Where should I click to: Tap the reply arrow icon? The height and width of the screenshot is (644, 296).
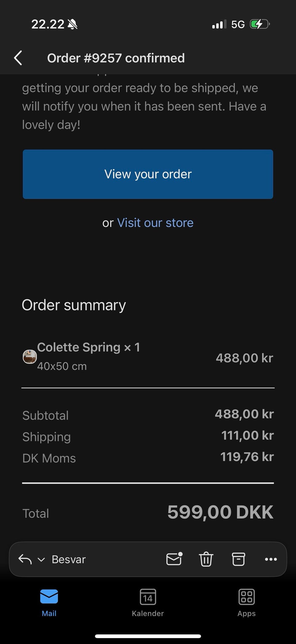point(25,559)
